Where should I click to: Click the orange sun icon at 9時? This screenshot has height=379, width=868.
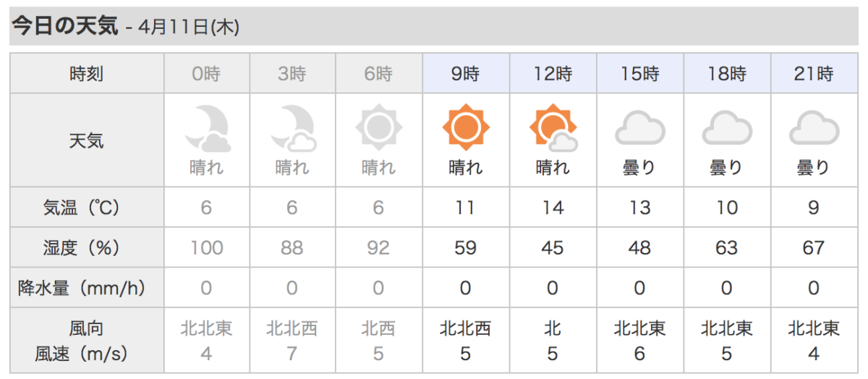point(466,129)
